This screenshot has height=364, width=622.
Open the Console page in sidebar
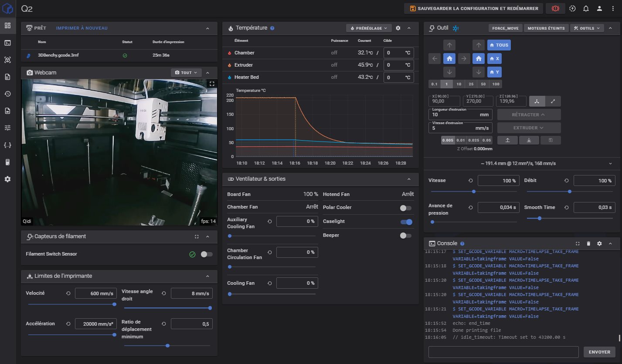click(x=7, y=43)
